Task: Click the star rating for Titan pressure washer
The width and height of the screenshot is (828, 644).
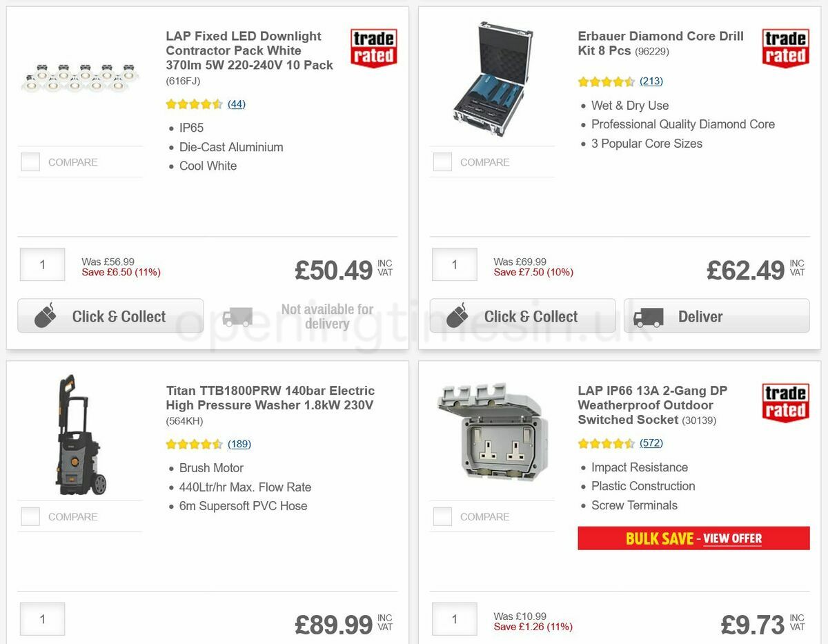Action: coord(195,444)
